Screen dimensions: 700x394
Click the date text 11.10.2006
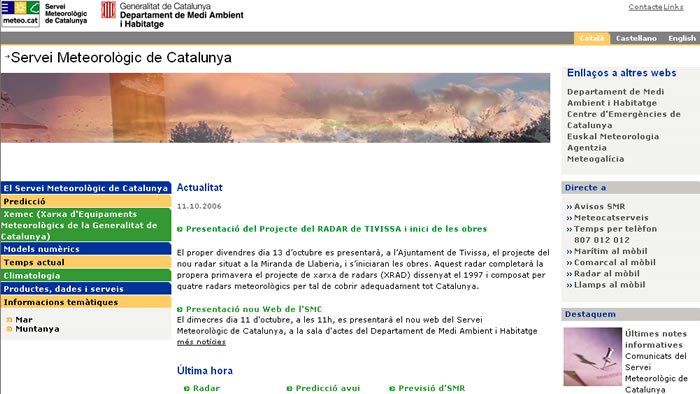[x=199, y=206]
